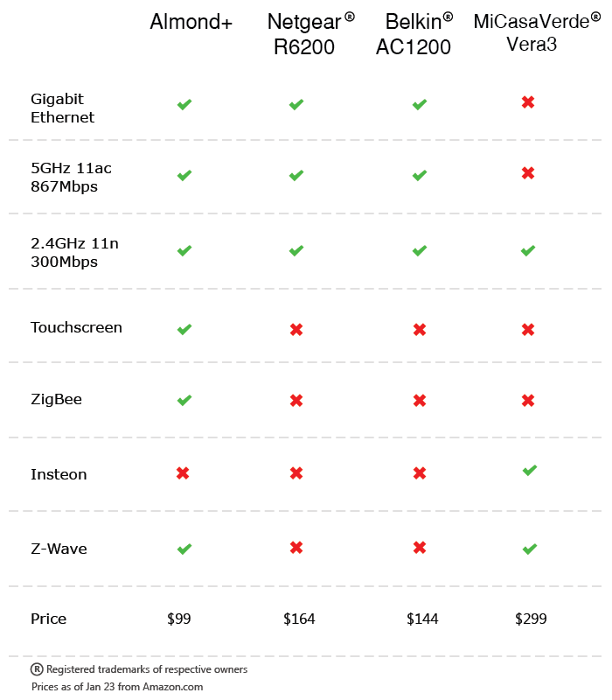Click the Almond+ $99 price

(x=179, y=619)
